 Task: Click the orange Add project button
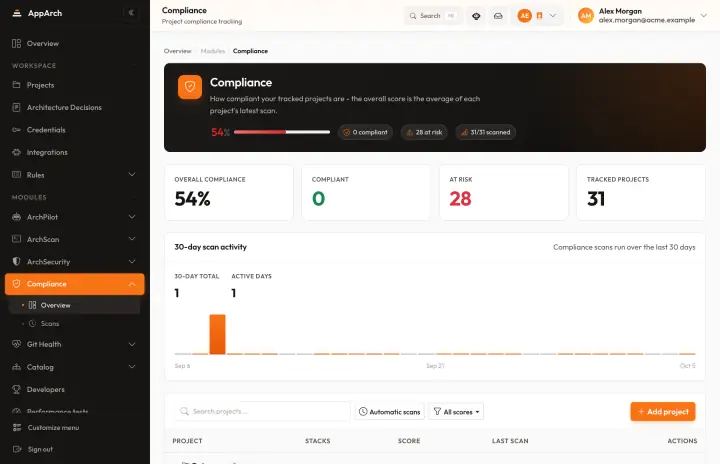click(x=663, y=412)
